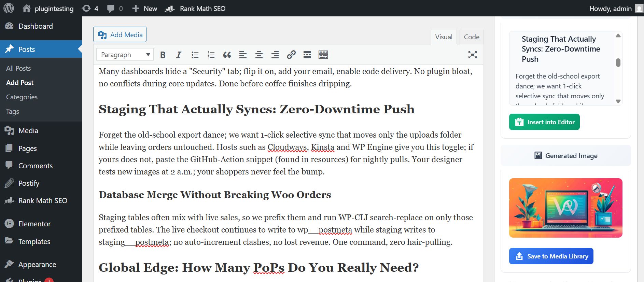Open Rank Math SEO sidebar item
Image resolution: width=644 pixels, height=282 pixels.
tap(41, 200)
